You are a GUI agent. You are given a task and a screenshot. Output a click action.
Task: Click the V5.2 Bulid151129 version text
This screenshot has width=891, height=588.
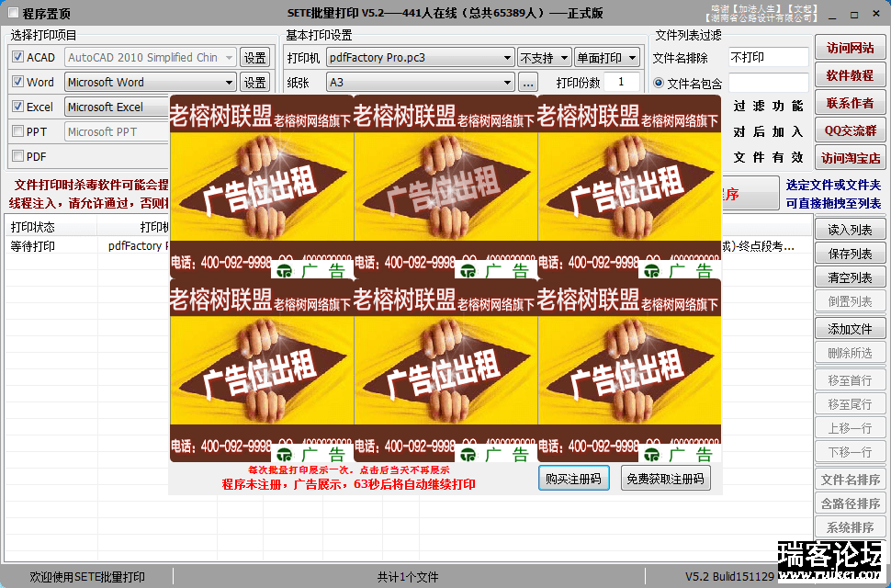[729, 577]
